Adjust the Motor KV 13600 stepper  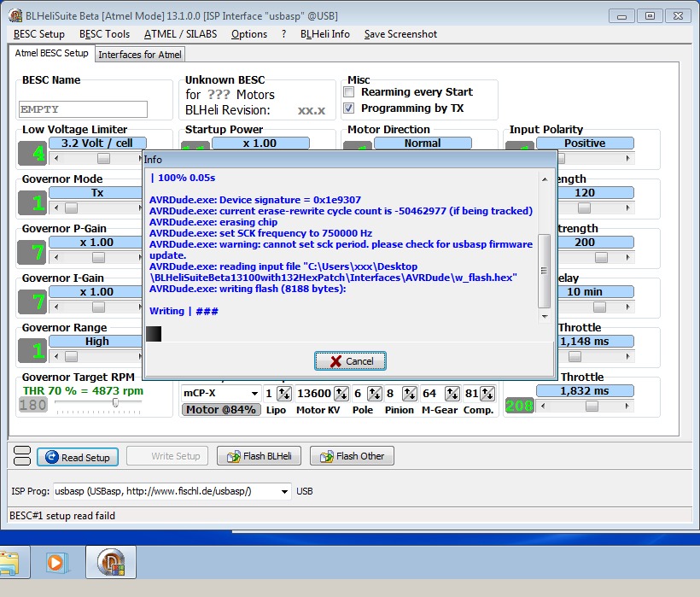coord(342,394)
